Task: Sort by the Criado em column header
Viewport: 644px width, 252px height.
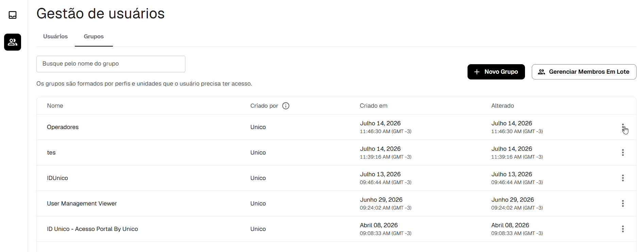Action: click(373, 106)
